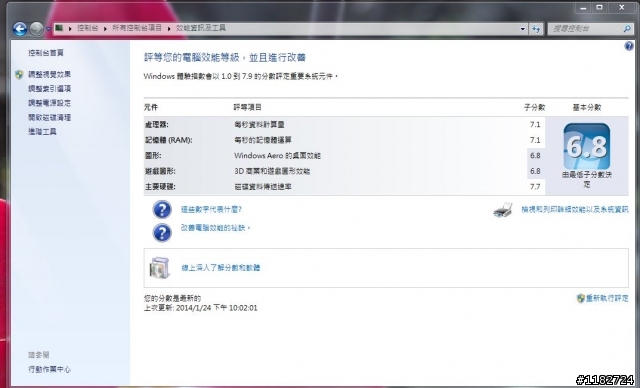The width and height of the screenshot is (640, 388).
Task: Click the software box icon in the online panel
Action: coord(160,268)
